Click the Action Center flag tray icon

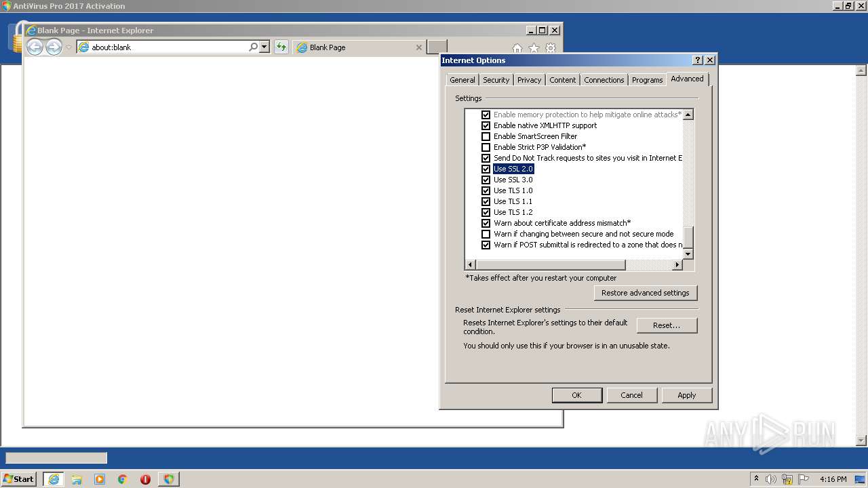[x=804, y=479]
